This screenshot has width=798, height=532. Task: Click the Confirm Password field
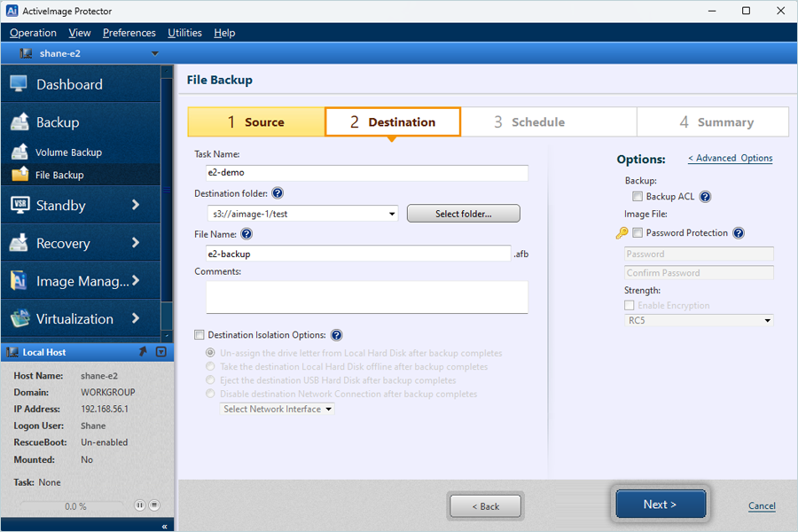(x=699, y=273)
